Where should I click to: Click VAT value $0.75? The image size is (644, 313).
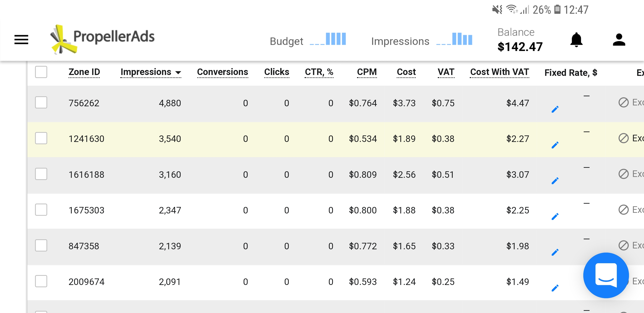[443, 103]
